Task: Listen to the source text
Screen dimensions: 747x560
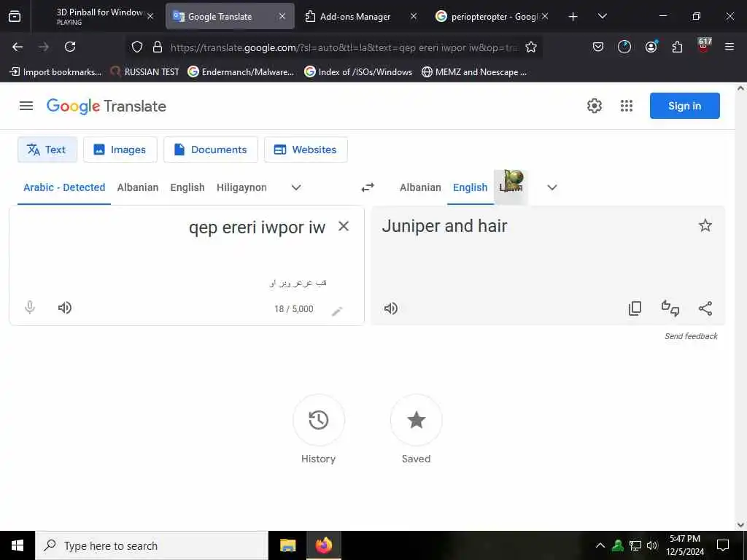Action: (x=65, y=308)
